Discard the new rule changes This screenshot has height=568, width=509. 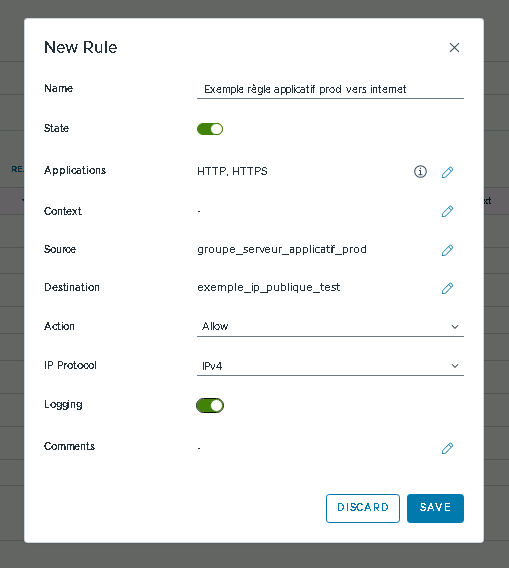[x=363, y=508]
